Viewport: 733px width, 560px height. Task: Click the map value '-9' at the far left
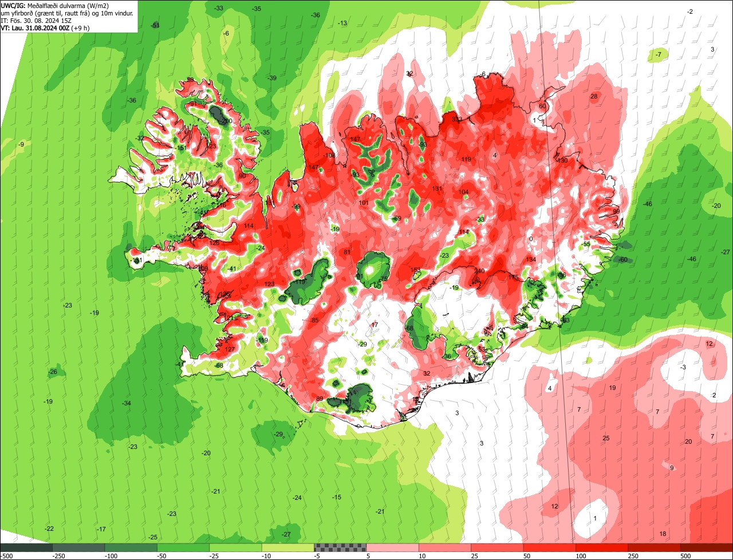[21, 144]
